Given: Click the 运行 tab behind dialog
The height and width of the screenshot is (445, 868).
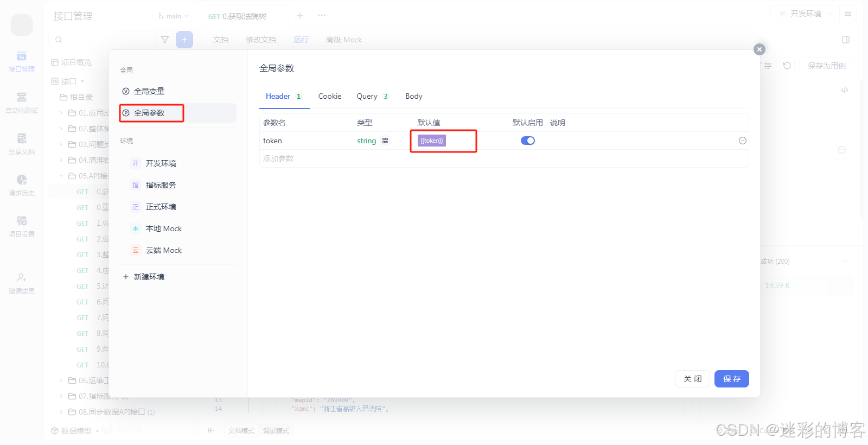Looking at the screenshot, I should coord(301,40).
